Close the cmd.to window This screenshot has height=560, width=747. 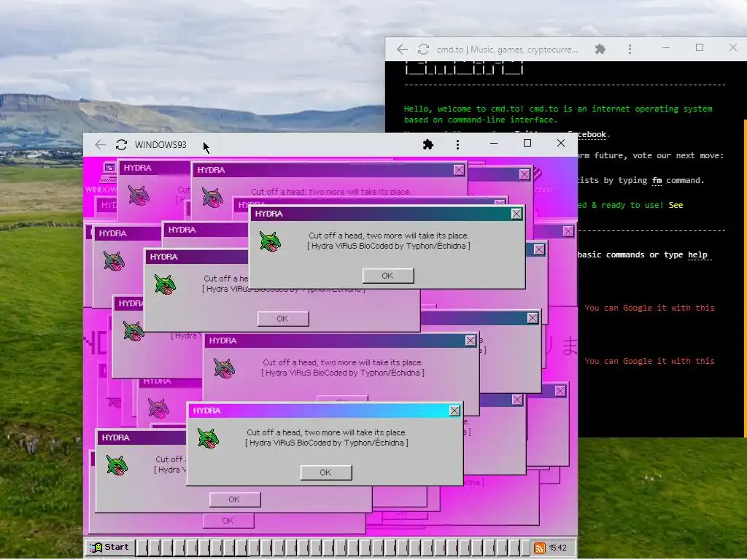(733, 47)
